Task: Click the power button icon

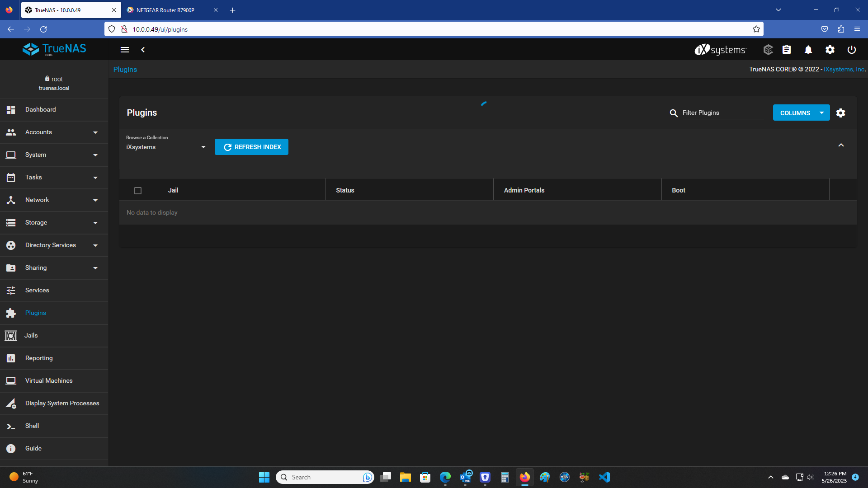Action: pyautogui.click(x=852, y=50)
